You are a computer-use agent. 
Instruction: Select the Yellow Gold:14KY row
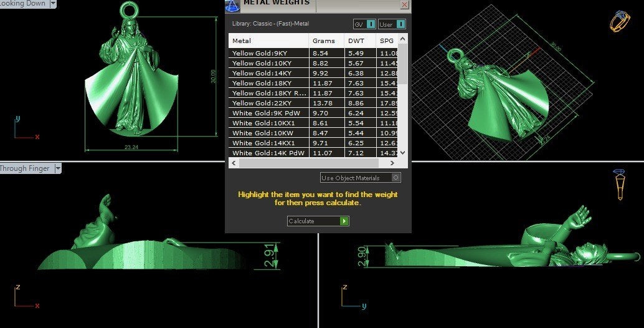[x=313, y=73]
